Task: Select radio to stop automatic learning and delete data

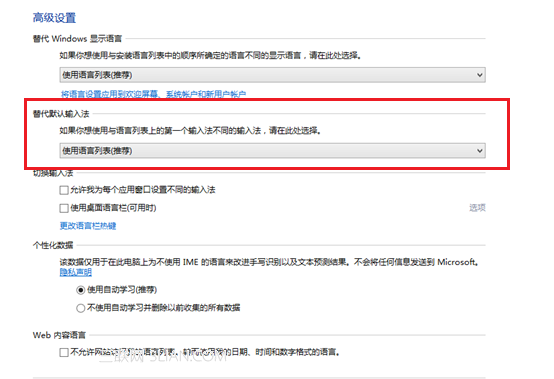Action: [x=81, y=308]
